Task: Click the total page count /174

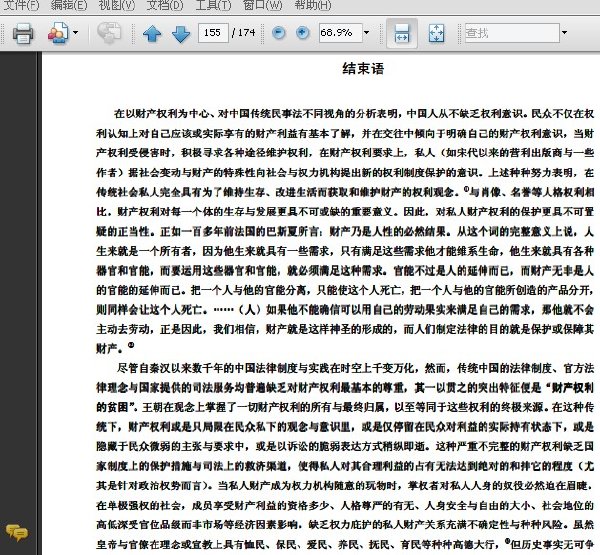Action: [x=243, y=33]
